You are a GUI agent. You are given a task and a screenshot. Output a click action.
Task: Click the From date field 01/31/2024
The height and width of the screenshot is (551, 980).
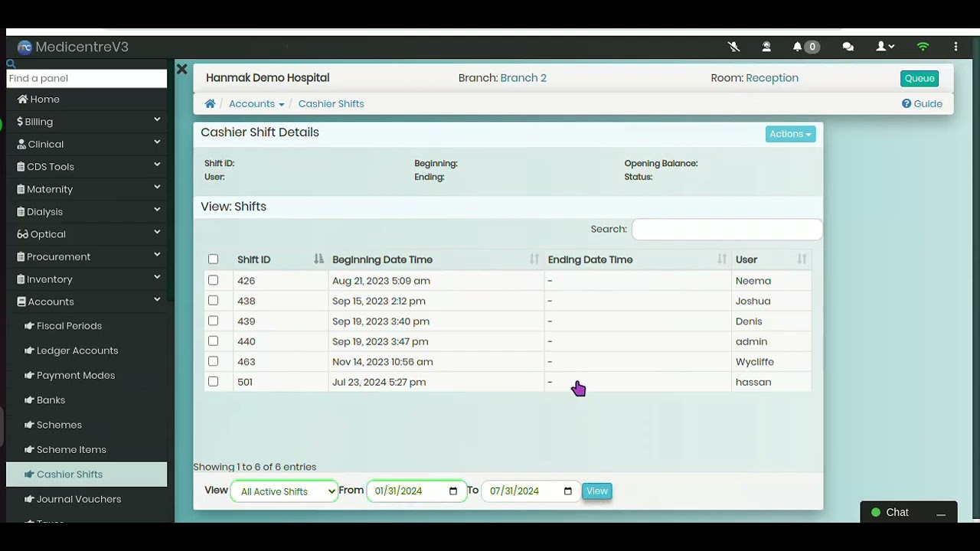click(x=416, y=491)
